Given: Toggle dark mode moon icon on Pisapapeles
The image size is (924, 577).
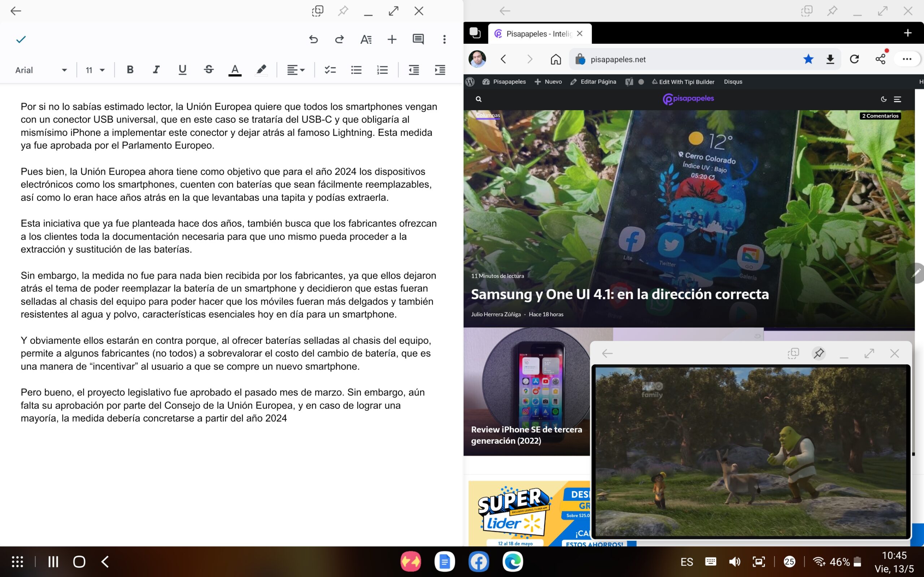Looking at the screenshot, I should (883, 99).
